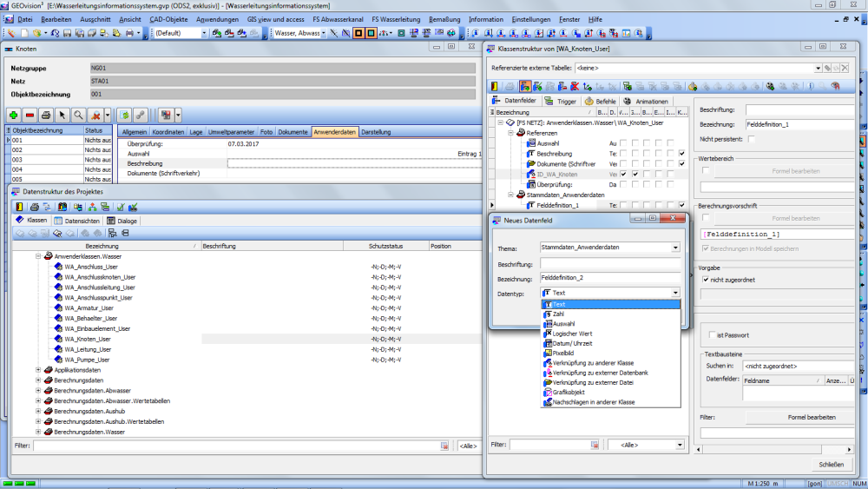The height and width of the screenshot is (489, 868).
Task: Click the hierarchy tree icon in Datenstruktur toolbar
Action: pos(92,207)
